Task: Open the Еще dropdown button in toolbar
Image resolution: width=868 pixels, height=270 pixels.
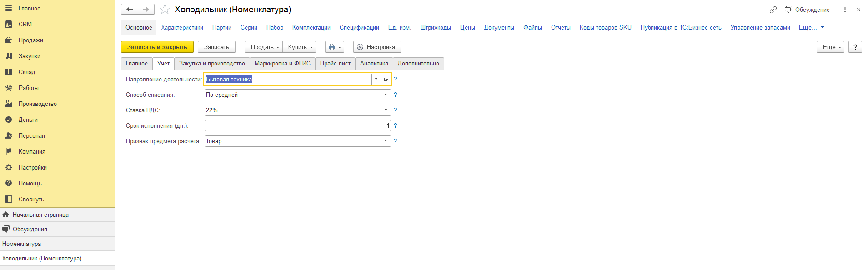Action: pos(830,47)
